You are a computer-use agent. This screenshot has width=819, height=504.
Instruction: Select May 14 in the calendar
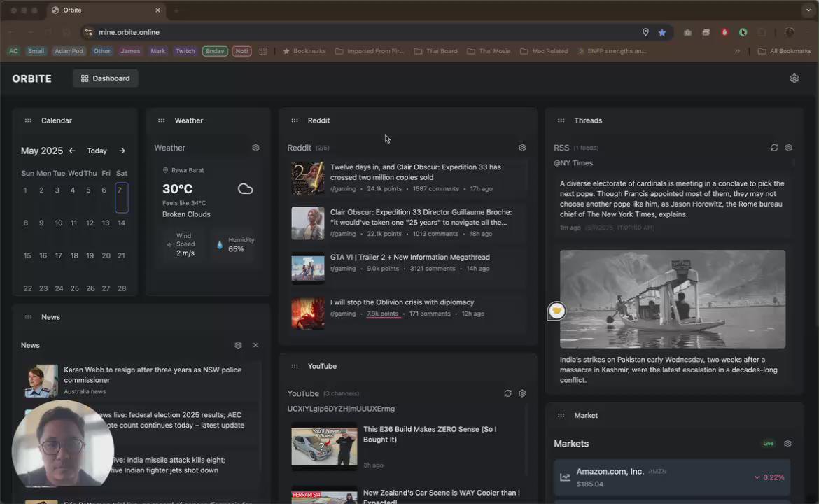[121, 223]
